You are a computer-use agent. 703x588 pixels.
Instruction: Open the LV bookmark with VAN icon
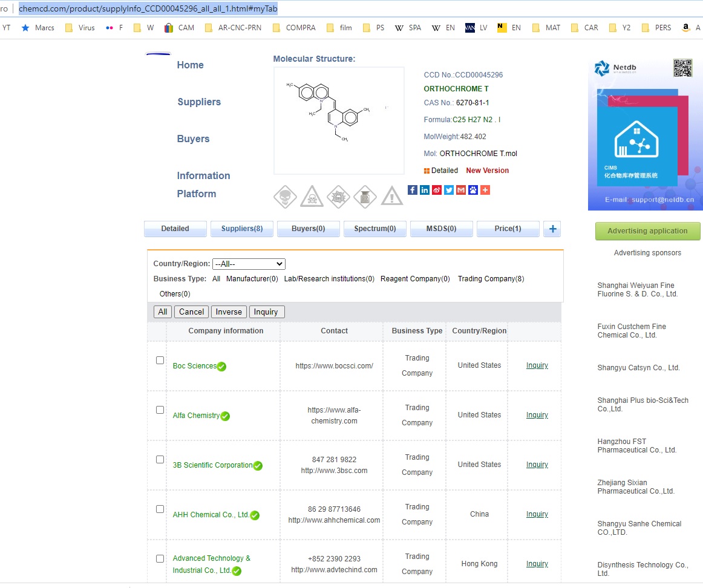[x=476, y=28]
